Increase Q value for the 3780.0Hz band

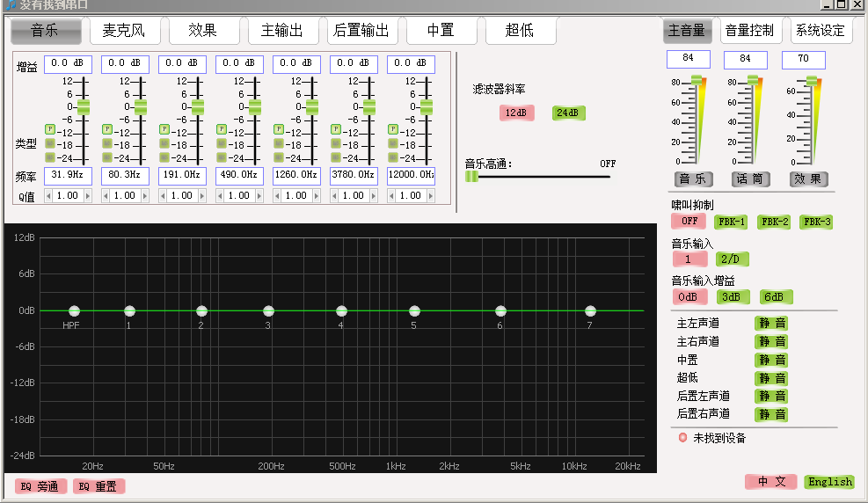click(x=374, y=196)
